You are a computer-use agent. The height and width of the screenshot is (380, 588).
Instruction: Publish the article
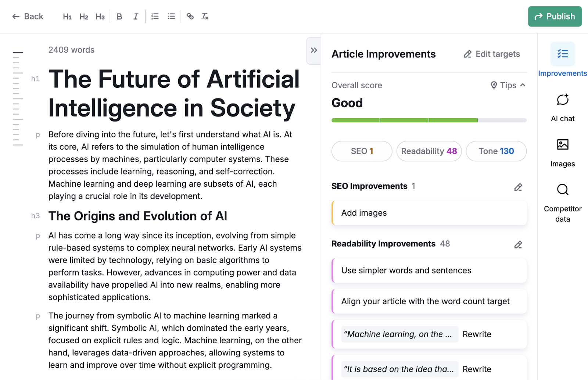point(555,16)
